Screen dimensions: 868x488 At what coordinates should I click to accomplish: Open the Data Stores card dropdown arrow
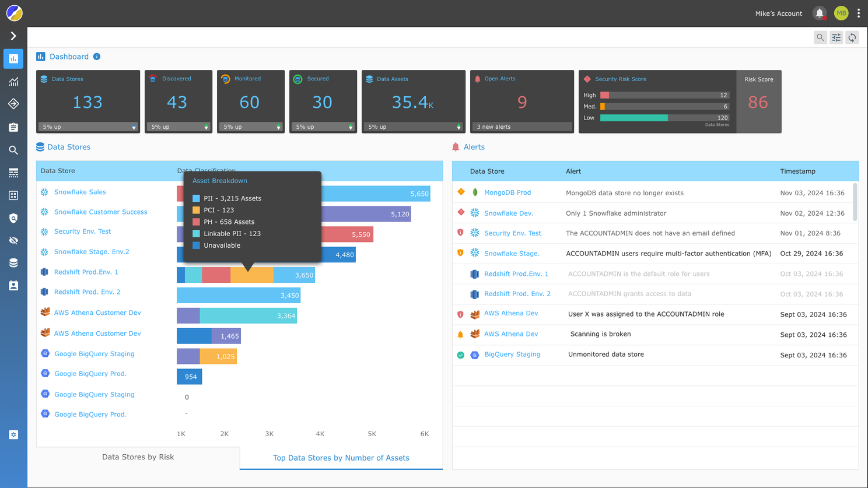pos(134,127)
